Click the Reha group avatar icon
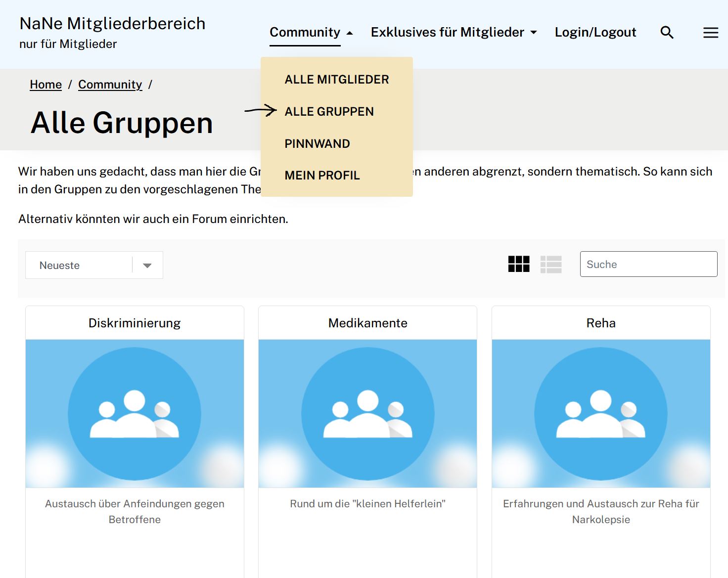This screenshot has height=578, width=728. (600, 413)
